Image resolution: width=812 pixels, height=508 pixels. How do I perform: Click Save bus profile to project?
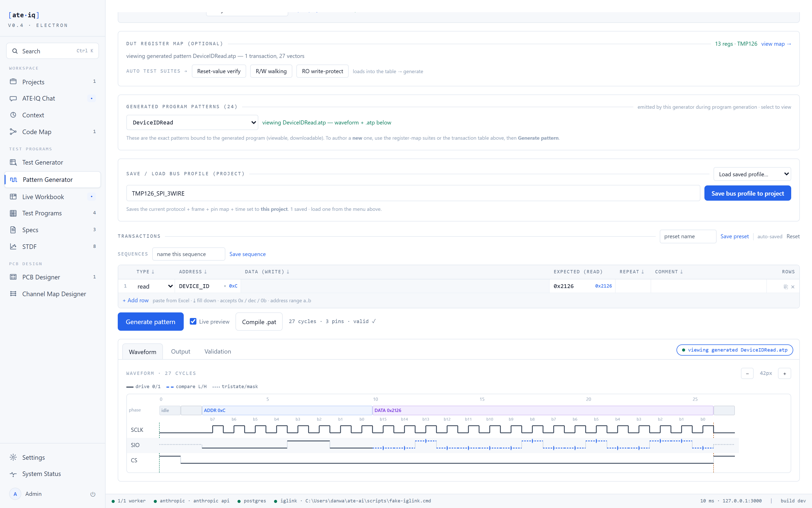click(748, 193)
